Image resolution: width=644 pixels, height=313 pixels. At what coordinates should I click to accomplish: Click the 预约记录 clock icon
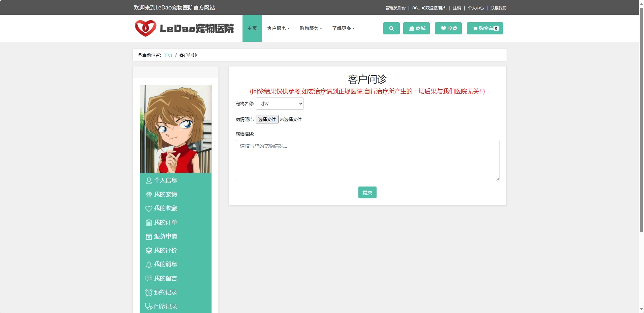tap(149, 292)
